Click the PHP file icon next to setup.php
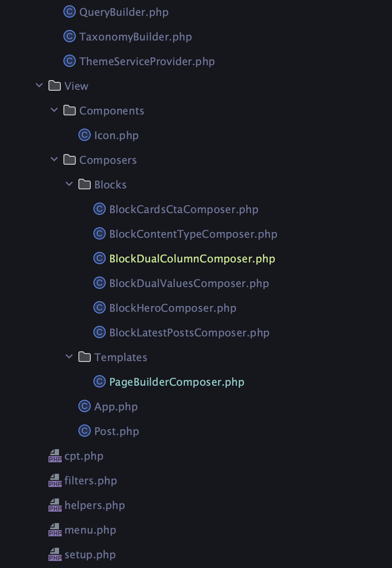 [x=55, y=554]
